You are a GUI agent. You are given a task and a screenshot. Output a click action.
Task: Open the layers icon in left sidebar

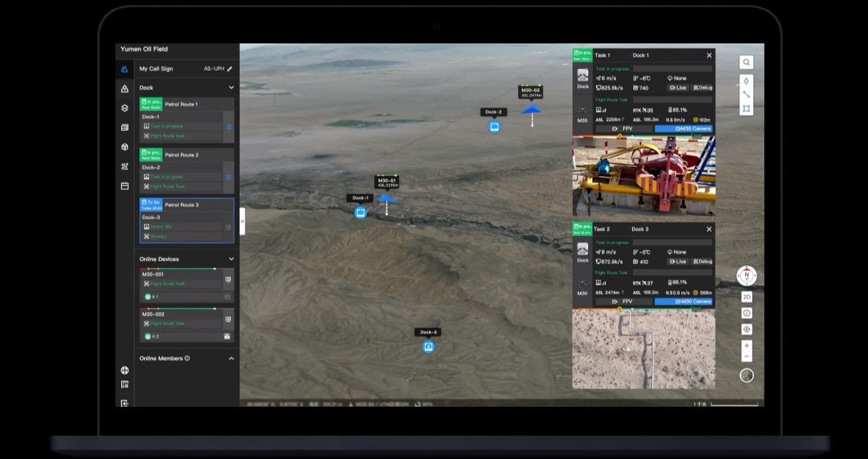pyautogui.click(x=125, y=108)
